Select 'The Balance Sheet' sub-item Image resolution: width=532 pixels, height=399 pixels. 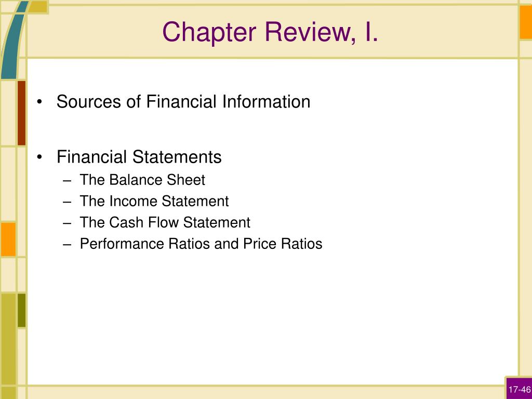pos(142,180)
